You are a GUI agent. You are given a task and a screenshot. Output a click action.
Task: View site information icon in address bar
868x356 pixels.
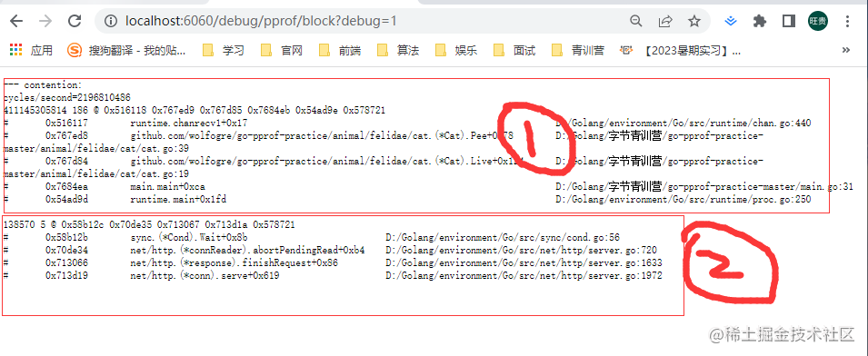pos(111,22)
